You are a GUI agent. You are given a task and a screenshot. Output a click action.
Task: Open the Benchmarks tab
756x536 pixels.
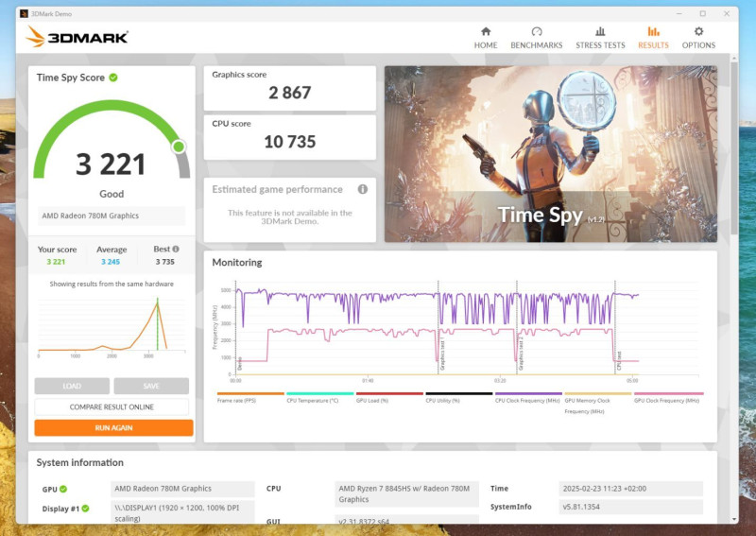(x=536, y=38)
